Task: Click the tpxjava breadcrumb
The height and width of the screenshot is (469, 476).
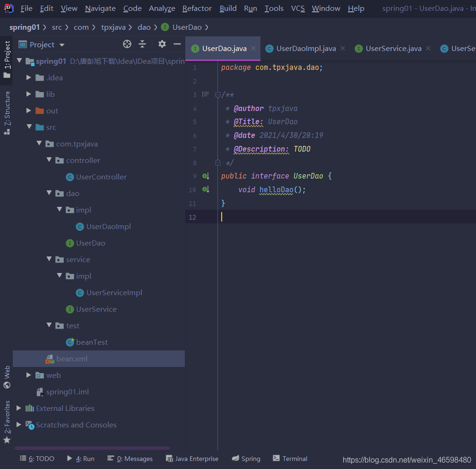Action: 113,27
